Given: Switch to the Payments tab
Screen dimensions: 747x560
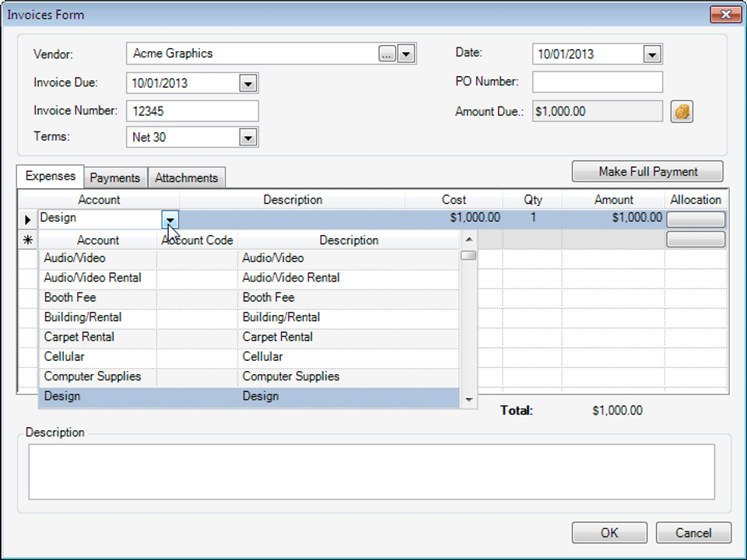Looking at the screenshot, I should [115, 177].
